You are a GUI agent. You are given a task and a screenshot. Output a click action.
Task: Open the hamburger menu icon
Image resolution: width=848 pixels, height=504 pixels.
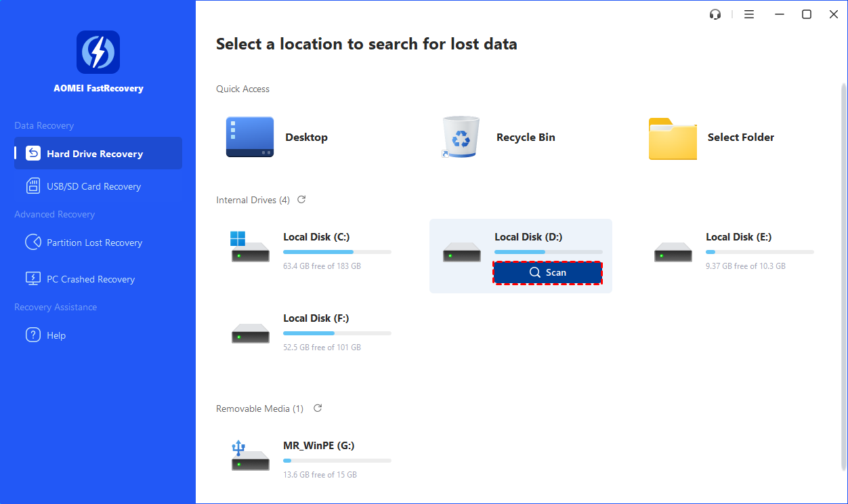click(x=749, y=14)
